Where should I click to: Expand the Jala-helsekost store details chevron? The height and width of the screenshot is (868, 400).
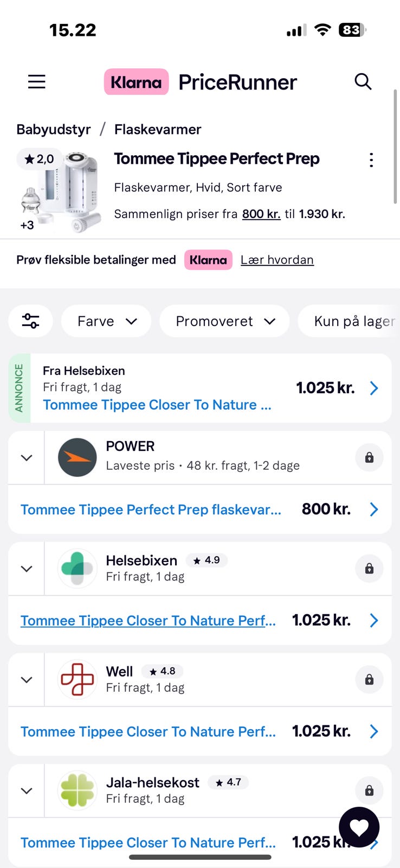pos(26,791)
